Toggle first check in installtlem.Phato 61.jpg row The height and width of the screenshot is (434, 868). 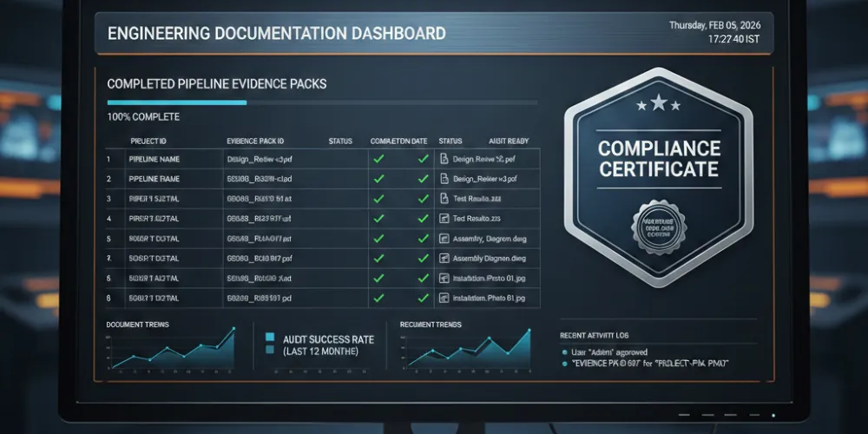pyautogui.click(x=378, y=298)
